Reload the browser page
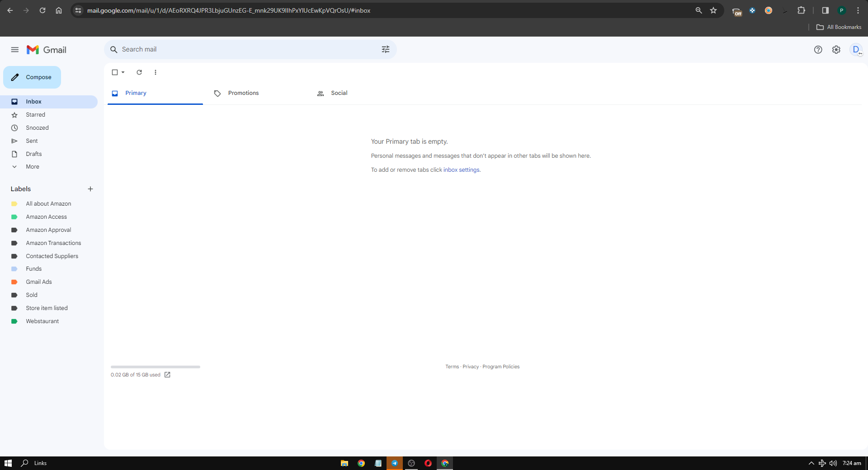 pyautogui.click(x=42, y=10)
